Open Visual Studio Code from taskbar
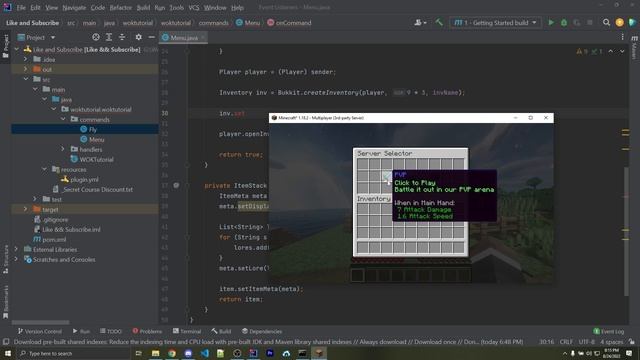Screen dimensions: 640x360 pos(204,353)
